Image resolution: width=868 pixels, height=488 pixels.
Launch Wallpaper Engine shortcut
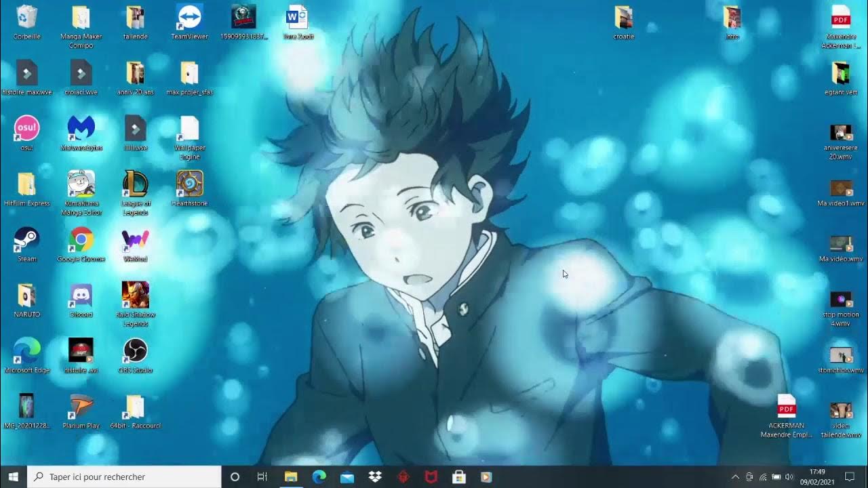coord(189,138)
